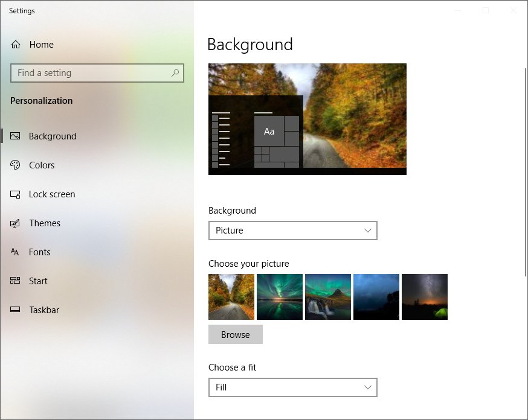This screenshot has width=528, height=420.
Task: Choose the autumn forest road picture
Action: (231, 296)
